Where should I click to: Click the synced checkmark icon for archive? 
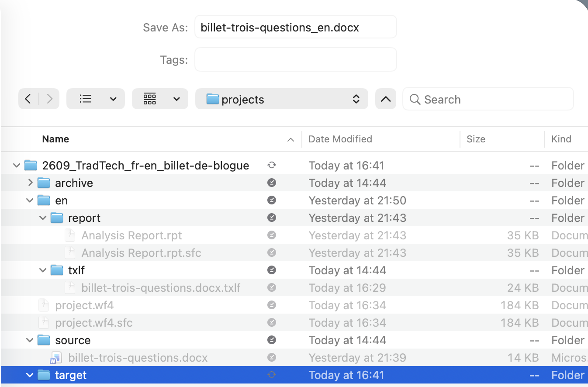point(272,183)
